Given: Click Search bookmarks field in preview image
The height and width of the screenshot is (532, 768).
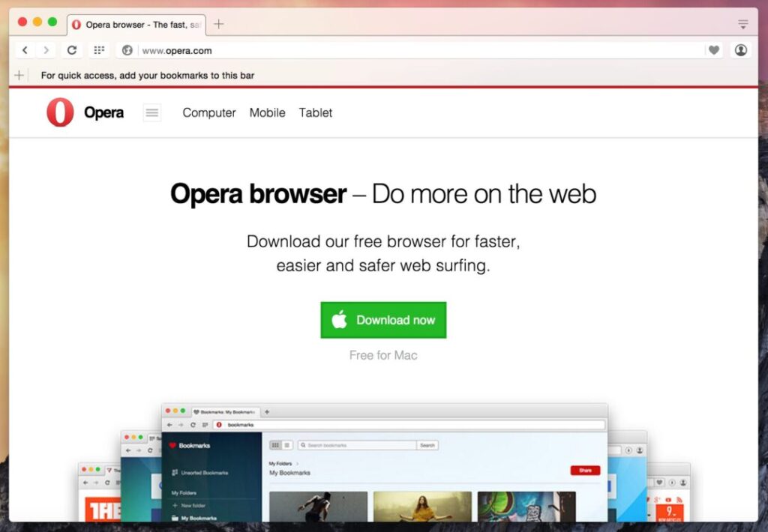Looking at the screenshot, I should [357, 445].
